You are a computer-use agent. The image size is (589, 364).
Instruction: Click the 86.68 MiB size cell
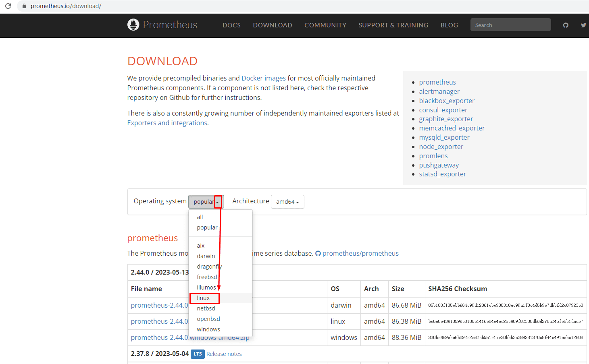click(x=406, y=305)
